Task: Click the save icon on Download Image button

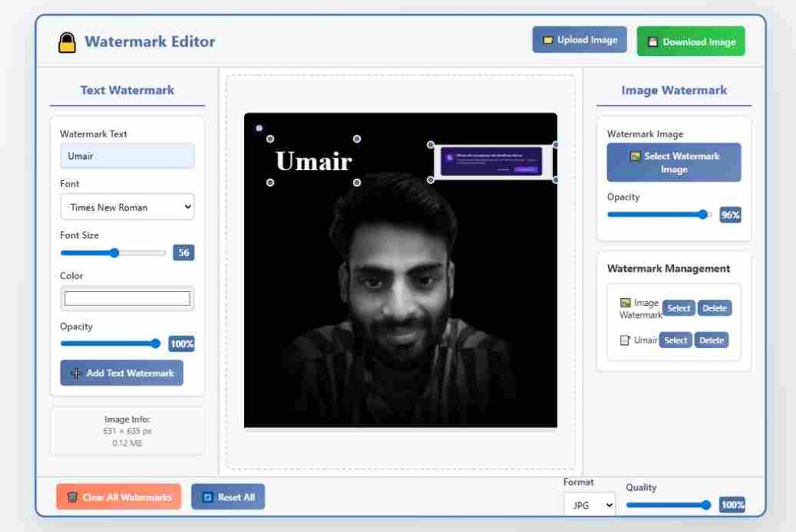Action: [x=652, y=43]
